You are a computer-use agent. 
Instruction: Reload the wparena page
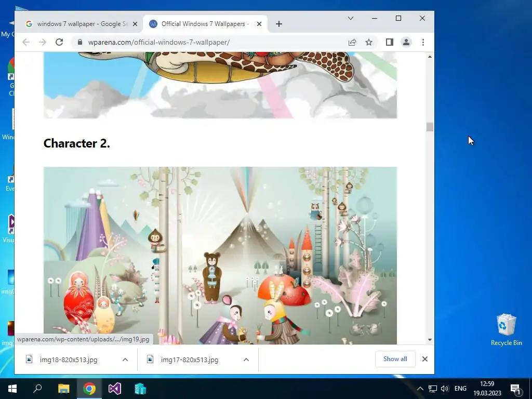59,42
